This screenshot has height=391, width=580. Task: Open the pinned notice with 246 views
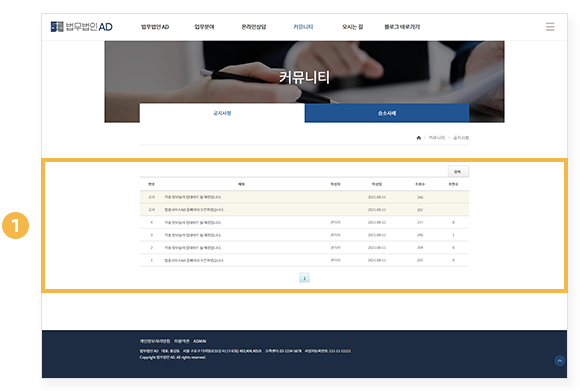pyautogui.click(x=193, y=197)
